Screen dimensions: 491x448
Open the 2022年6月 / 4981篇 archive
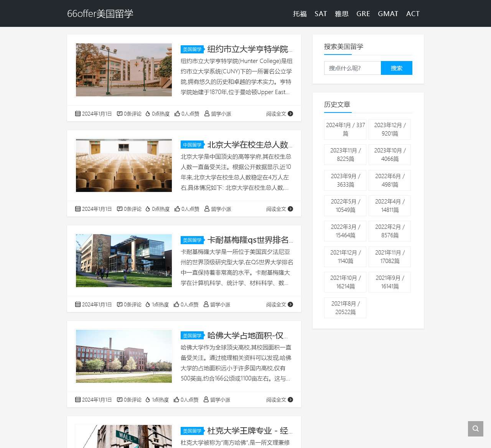tap(390, 180)
